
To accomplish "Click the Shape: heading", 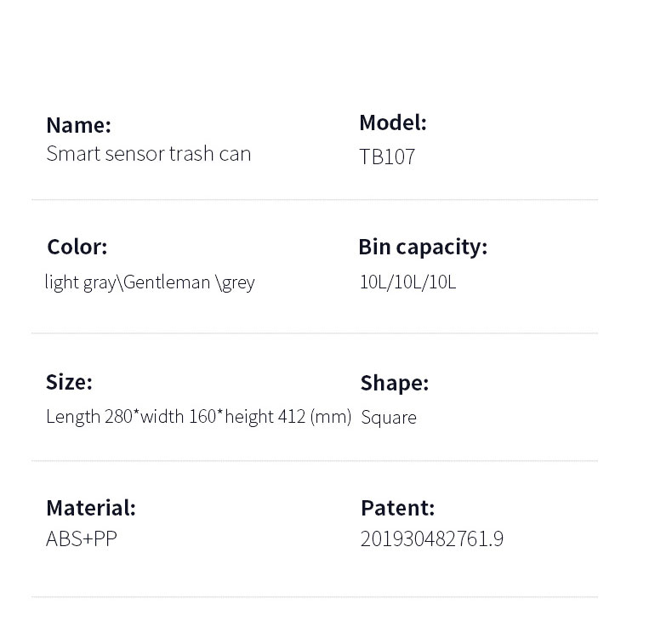I will pos(395,383).
